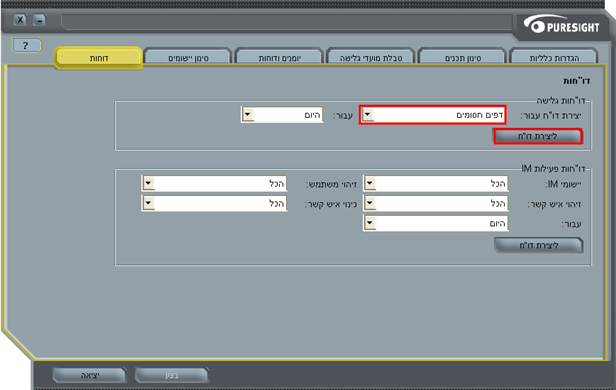Open the כינוי איש קשר dropdown

tap(214, 203)
